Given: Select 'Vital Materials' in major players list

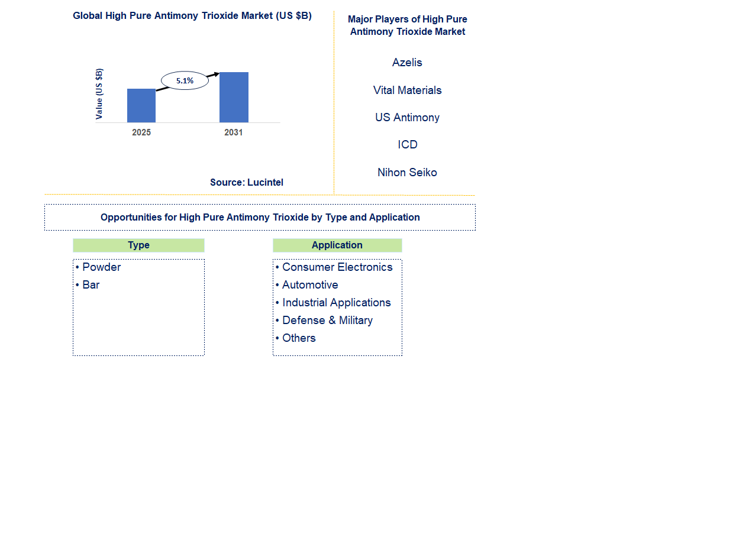Looking at the screenshot, I should pyautogui.click(x=408, y=90).
